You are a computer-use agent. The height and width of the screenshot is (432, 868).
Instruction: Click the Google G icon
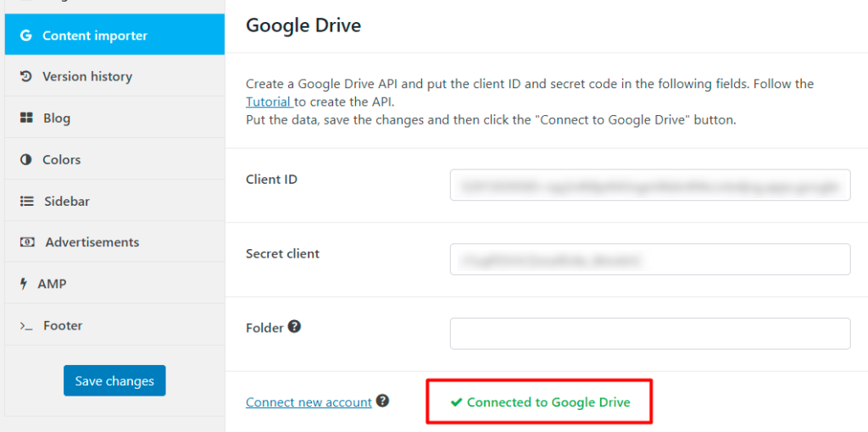click(25, 36)
